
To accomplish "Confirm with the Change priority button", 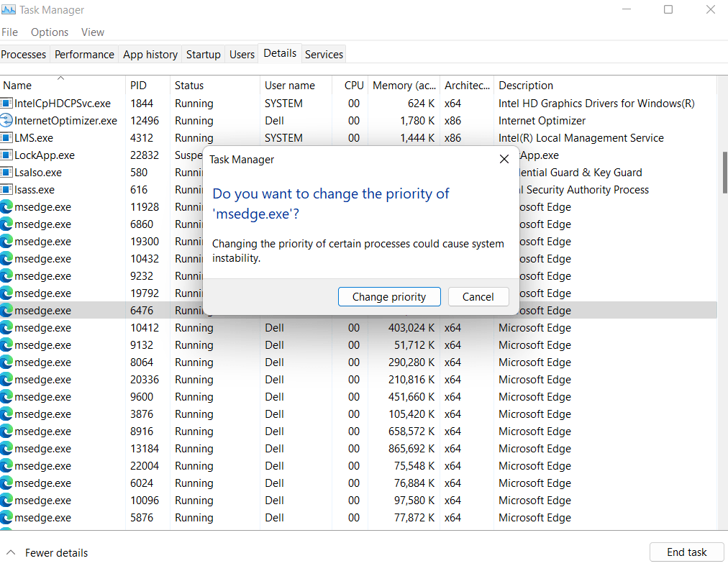I will pos(389,296).
